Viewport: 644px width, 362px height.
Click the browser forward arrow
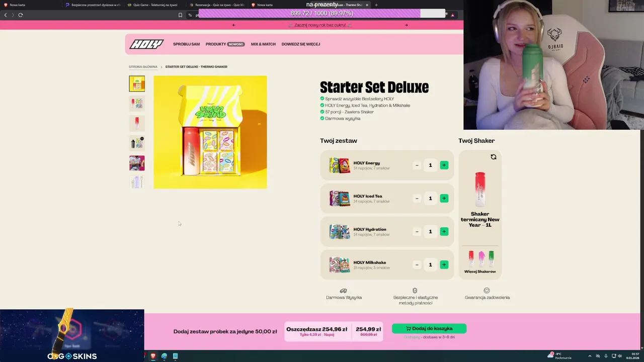click(13, 15)
